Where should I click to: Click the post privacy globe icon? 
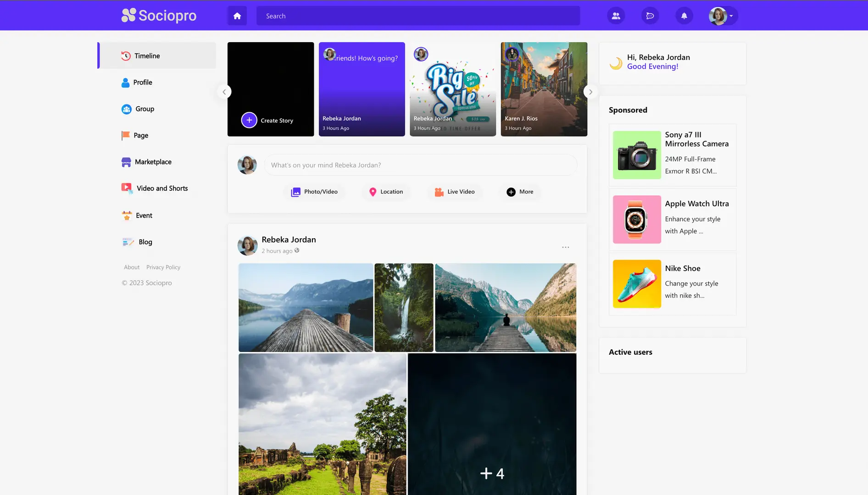click(x=297, y=251)
